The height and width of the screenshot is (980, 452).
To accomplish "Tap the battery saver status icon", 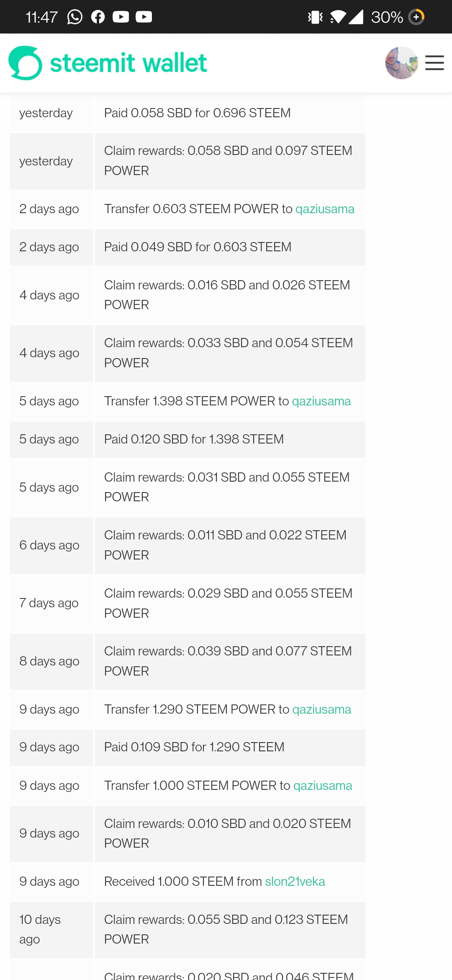I will [416, 17].
